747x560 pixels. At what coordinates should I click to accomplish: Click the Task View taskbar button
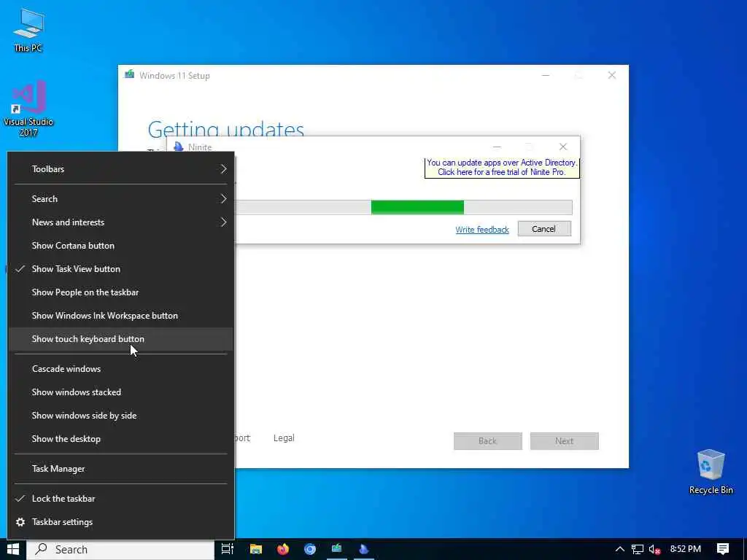(x=228, y=550)
